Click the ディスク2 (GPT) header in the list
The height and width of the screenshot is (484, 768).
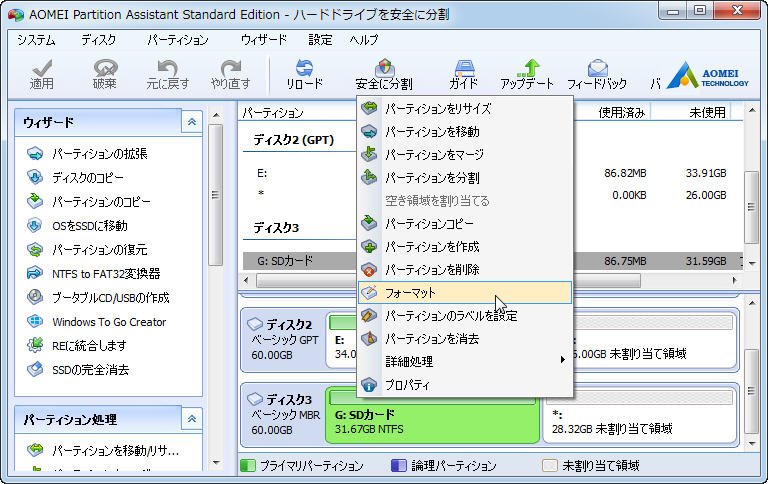click(x=293, y=140)
